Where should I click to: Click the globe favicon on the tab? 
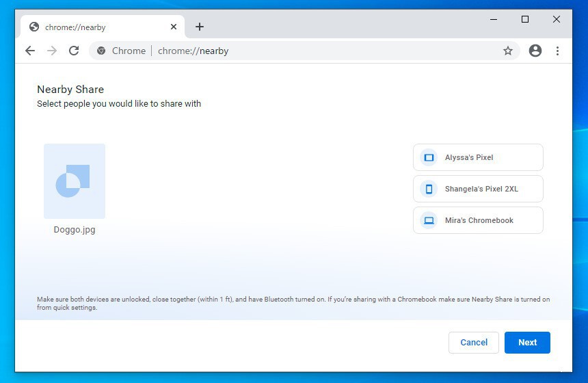pos(34,27)
